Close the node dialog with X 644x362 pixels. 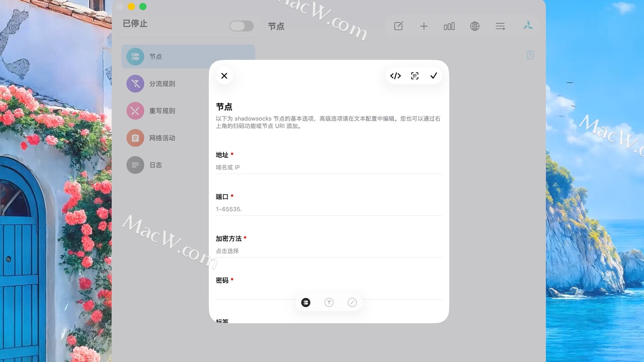[x=224, y=76]
